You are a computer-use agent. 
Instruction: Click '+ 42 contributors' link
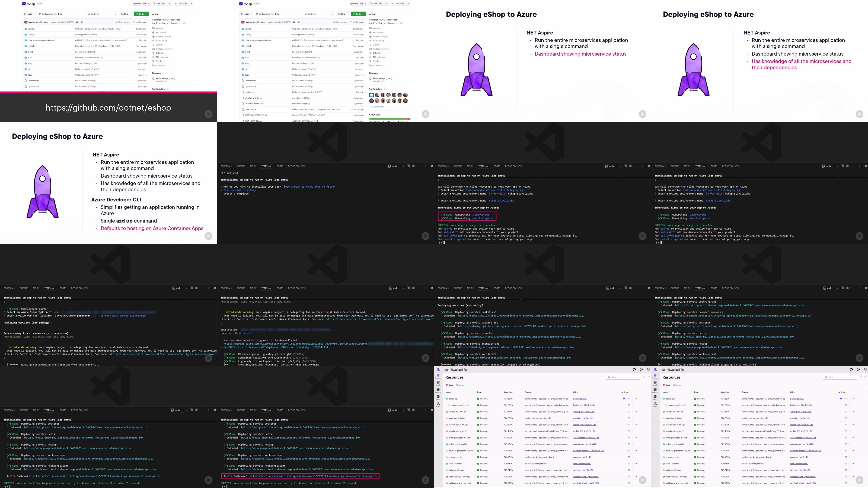pos(377,107)
